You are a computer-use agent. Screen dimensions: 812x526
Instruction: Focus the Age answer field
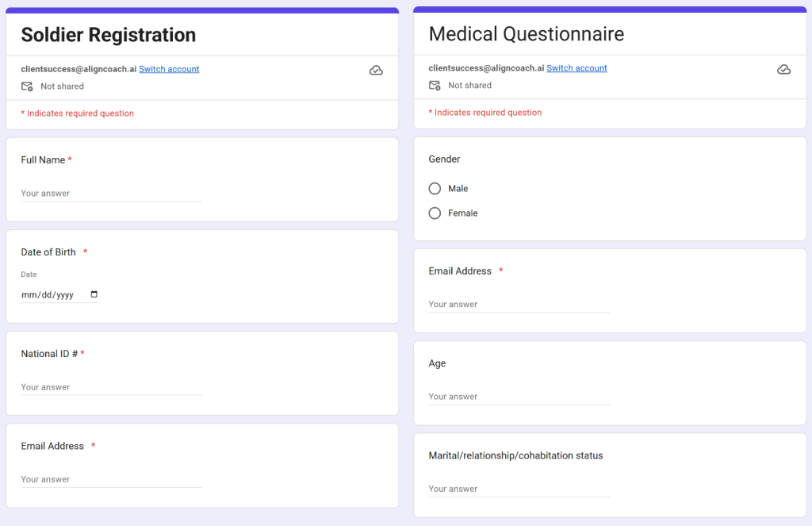pyautogui.click(x=519, y=397)
